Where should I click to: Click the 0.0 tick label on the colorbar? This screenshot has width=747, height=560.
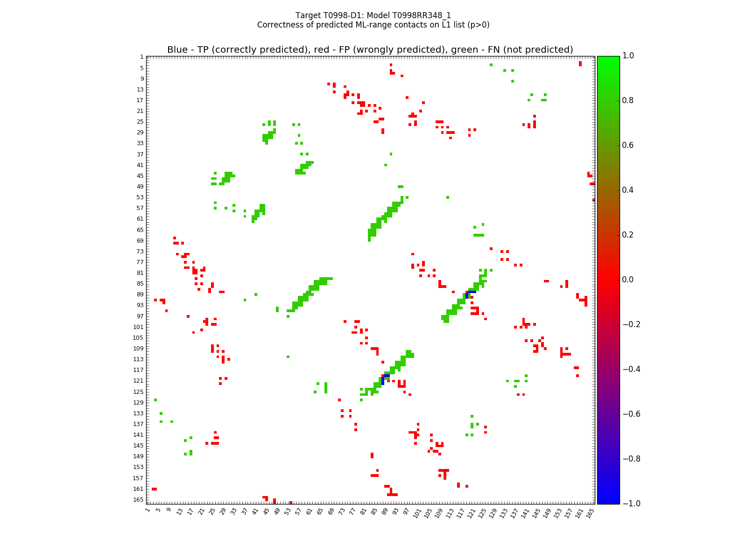[628, 280]
